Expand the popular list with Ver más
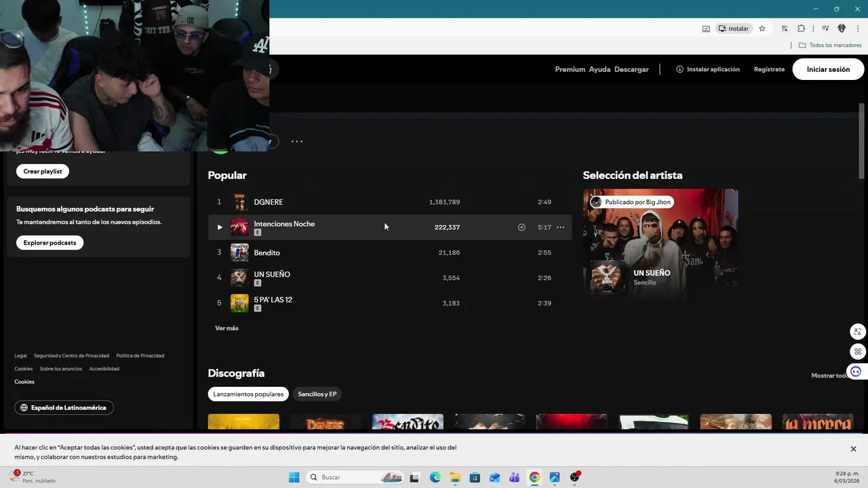The width and height of the screenshot is (868, 488). click(x=226, y=328)
